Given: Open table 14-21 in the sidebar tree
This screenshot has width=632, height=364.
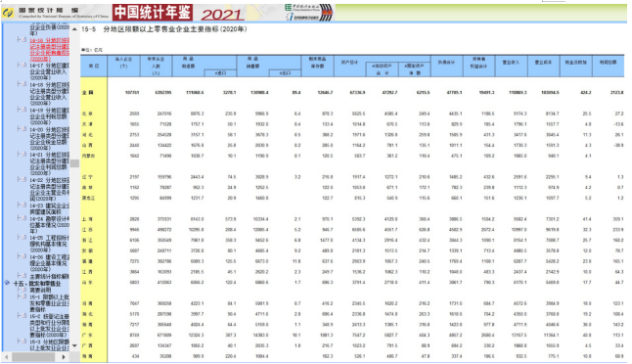Looking at the screenshot, I should (49, 163).
